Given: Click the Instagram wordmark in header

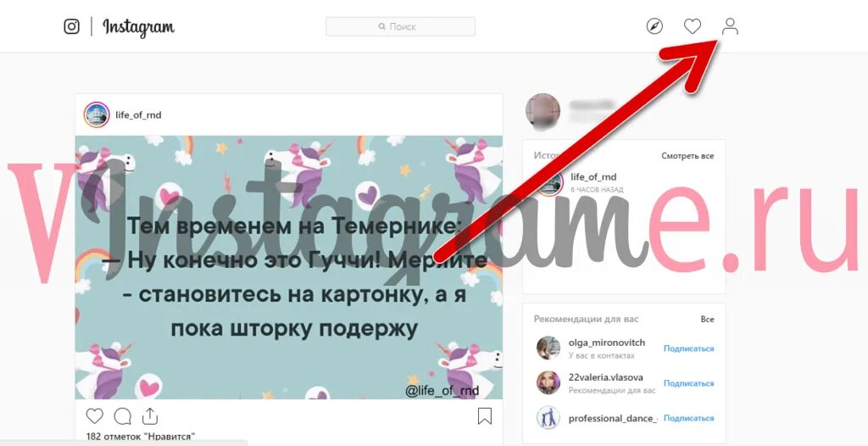Looking at the screenshot, I should (x=138, y=27).
